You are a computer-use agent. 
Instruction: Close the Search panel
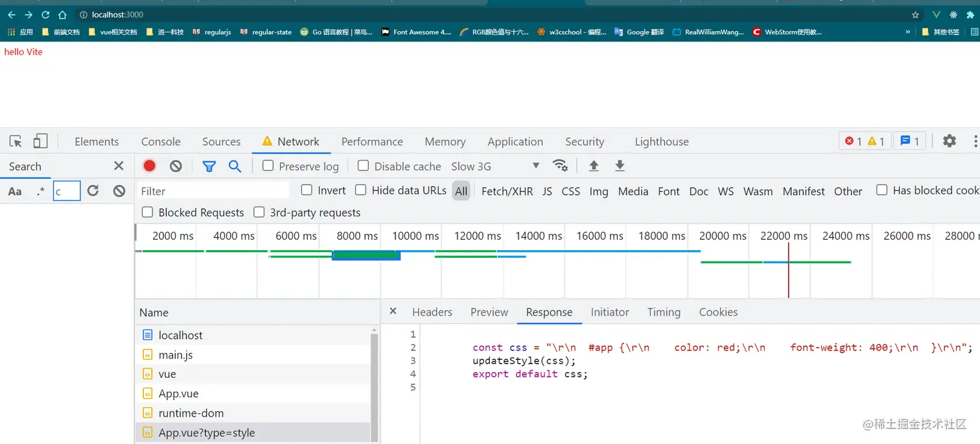click(x=119, y=166)
